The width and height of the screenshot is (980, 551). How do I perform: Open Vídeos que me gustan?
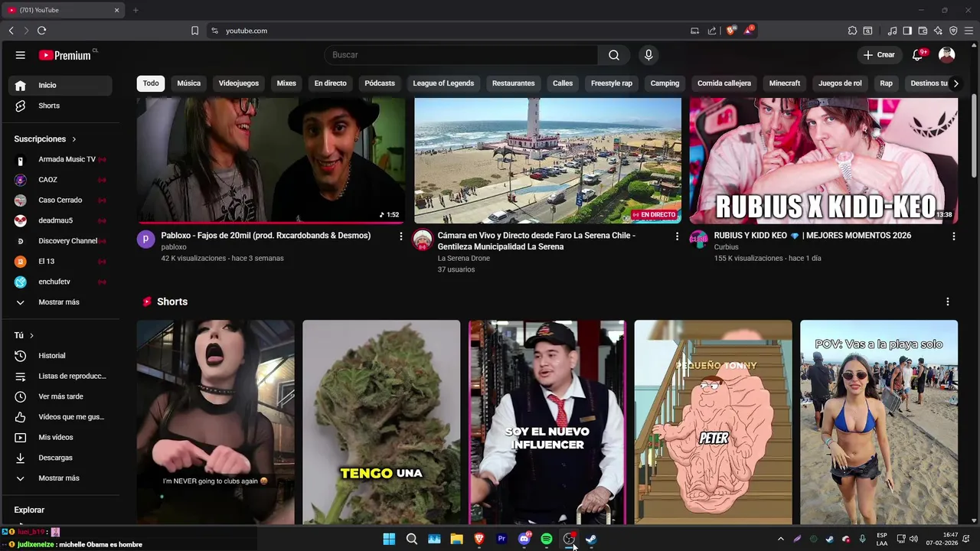pyautogui.click(x=60, y=417)
